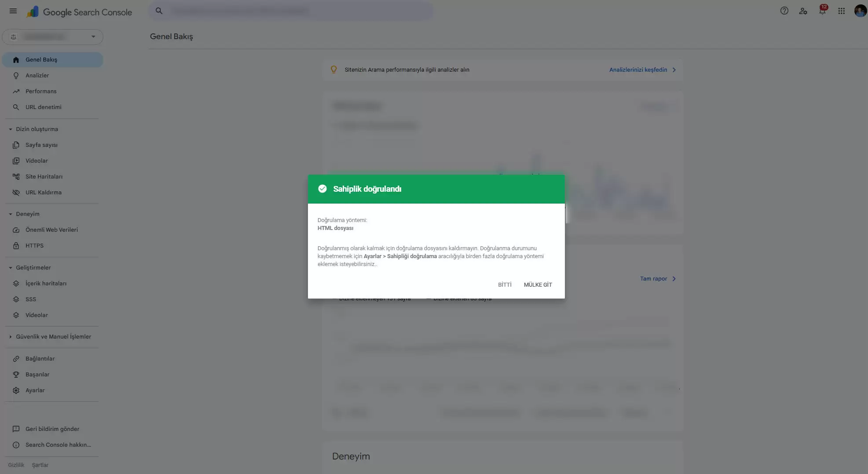The height and width of the screenshot is (474, 868).
Task: Click the HTML dosyası text in dialog
Action: pyautogui.click(x=335, y=228)
